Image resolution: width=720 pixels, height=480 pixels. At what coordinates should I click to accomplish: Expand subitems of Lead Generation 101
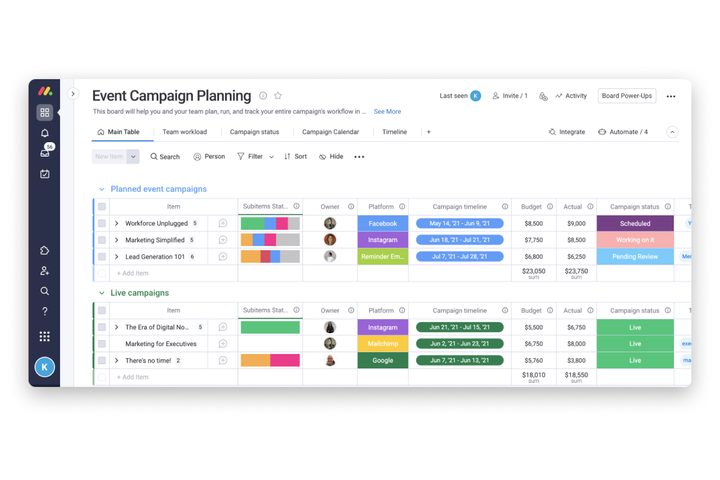[x=116, y=257]
